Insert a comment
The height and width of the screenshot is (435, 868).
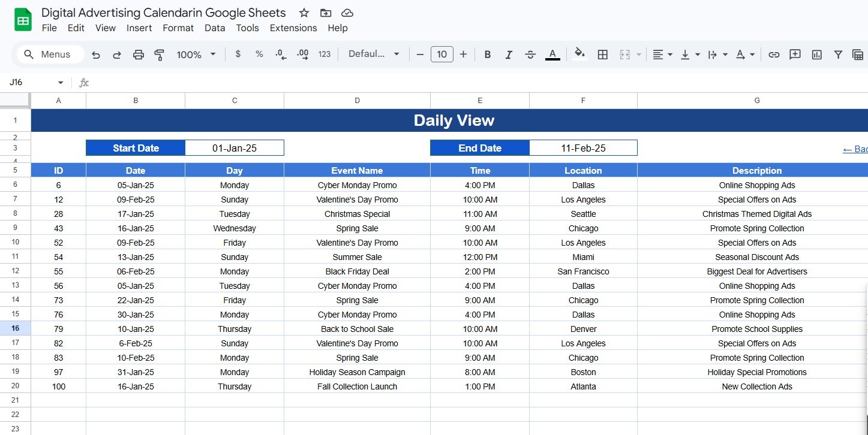(x=795, y=55)
